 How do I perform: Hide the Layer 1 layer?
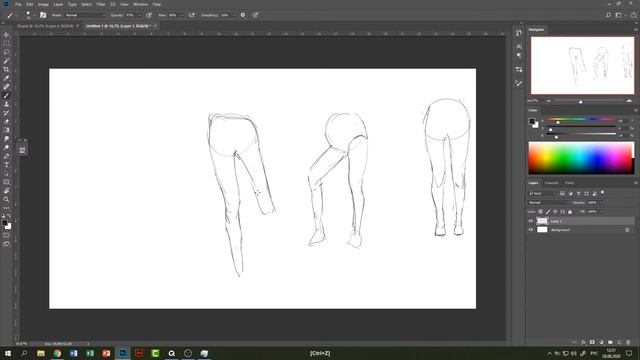[x=531, y=221]
